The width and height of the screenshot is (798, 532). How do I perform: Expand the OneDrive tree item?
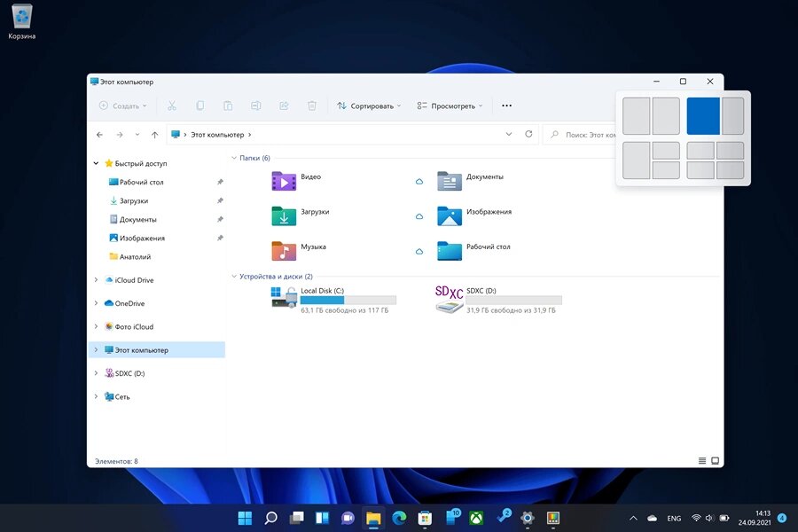(97, 302)
